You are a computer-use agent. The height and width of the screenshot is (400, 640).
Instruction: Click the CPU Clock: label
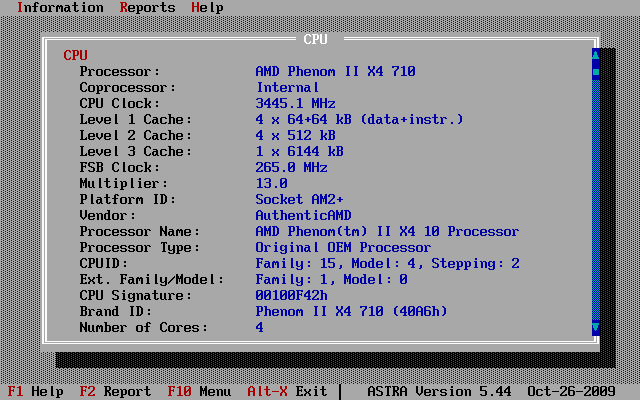coord(120,103)
